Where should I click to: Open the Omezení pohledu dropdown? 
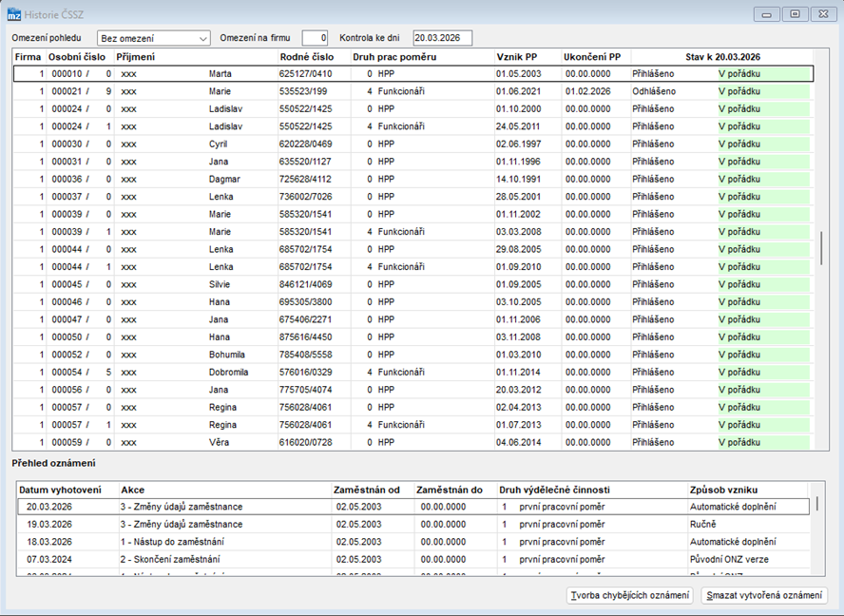(153, 38)
